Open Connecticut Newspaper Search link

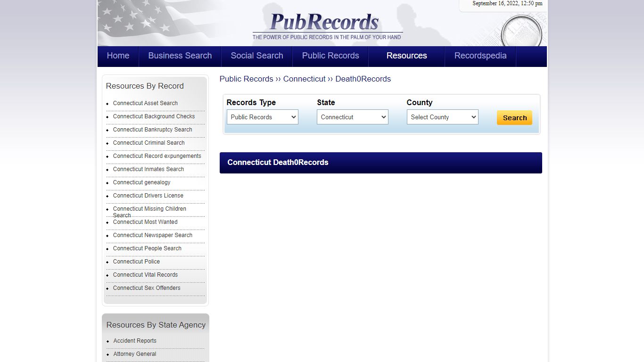point(153,235)
